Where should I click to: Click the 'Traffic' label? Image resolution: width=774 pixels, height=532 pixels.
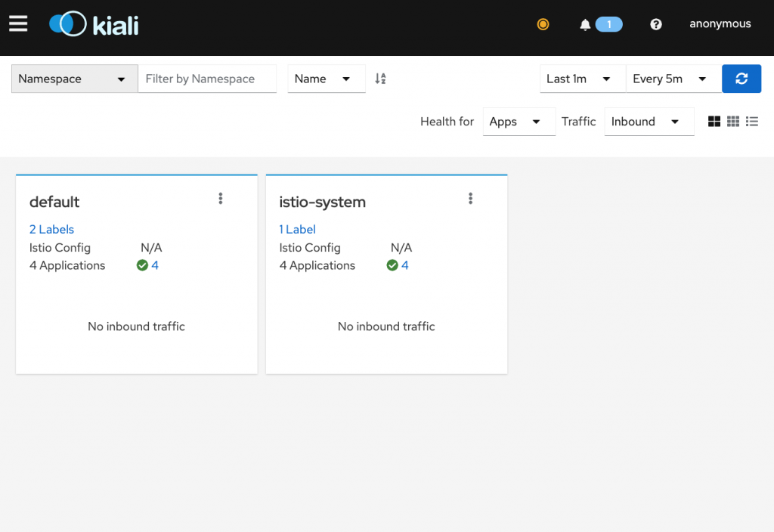coord(578,122)
